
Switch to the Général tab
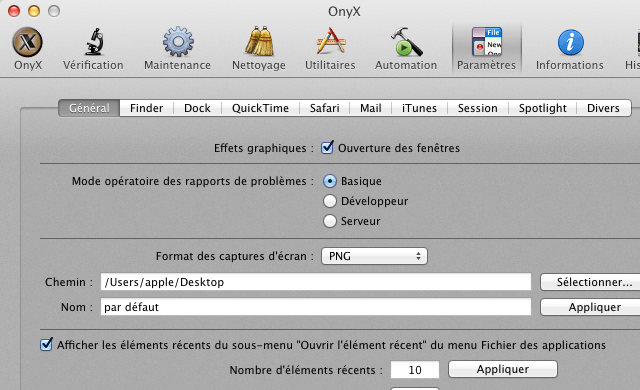(89, 108)
